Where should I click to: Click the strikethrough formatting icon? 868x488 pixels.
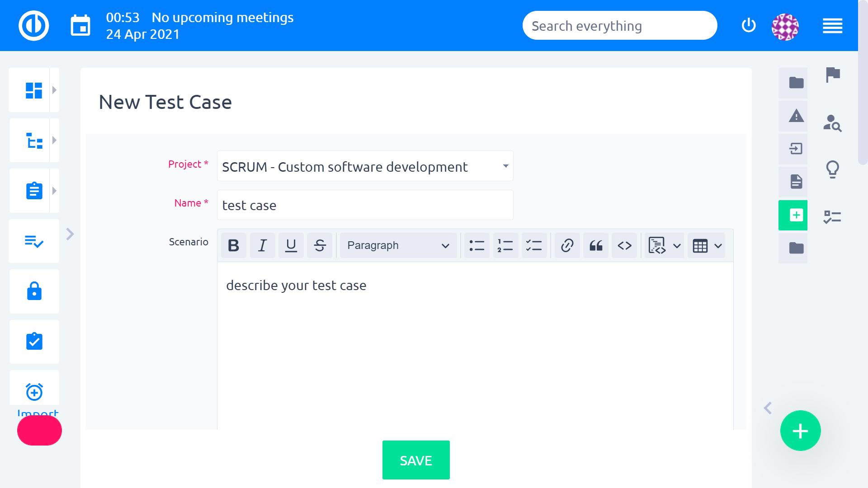(320, 245)
